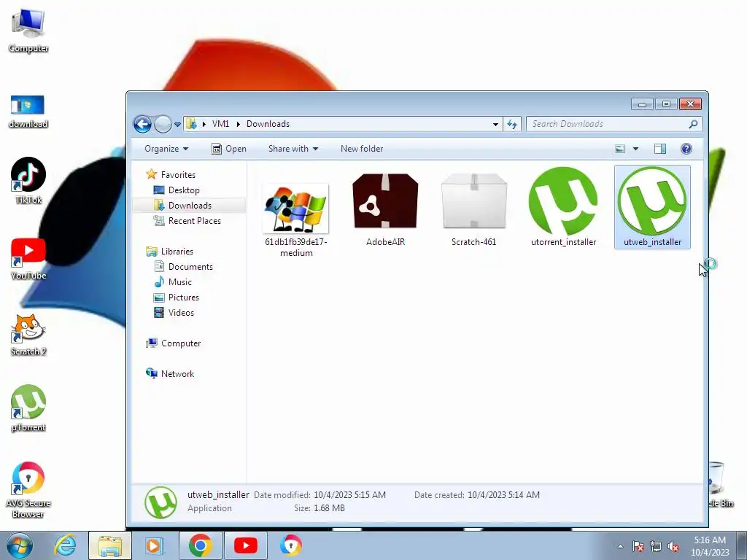Select the AVG Secure Browser desktop shortcut

[x=28, y=490]
